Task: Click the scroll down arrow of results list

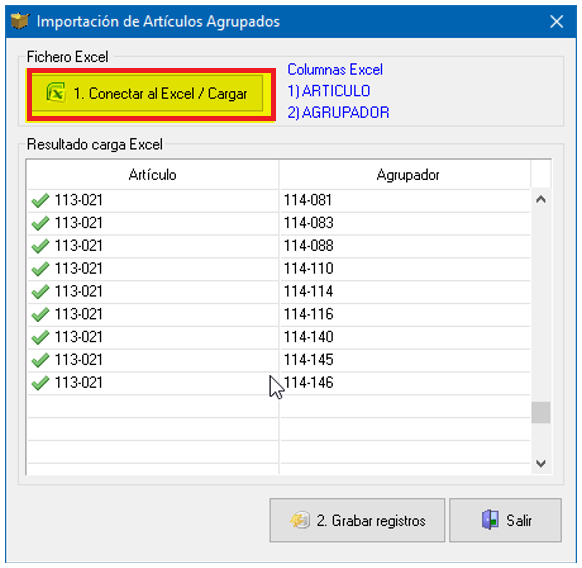Action: click(x=541, y=463)
